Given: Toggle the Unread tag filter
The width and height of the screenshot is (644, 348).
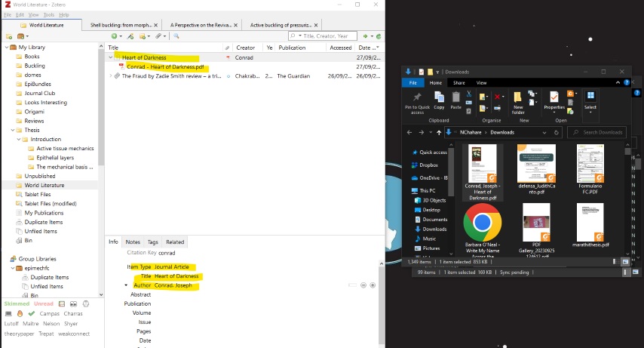Looking at the screenshot, I should click(x=44, y=303).
